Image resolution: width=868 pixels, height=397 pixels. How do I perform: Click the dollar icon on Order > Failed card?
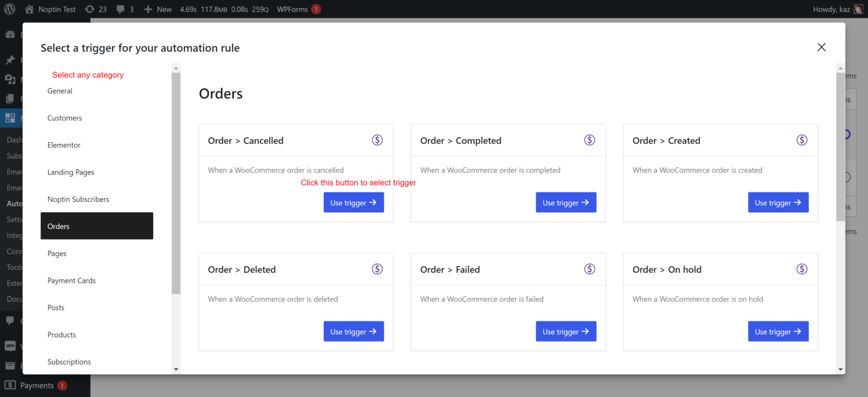[589, 269]
